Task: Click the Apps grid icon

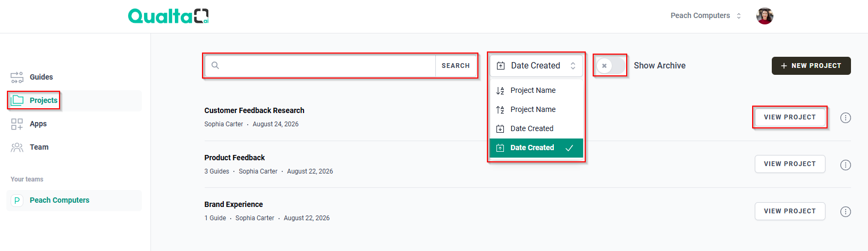Action: coord(17,124)
